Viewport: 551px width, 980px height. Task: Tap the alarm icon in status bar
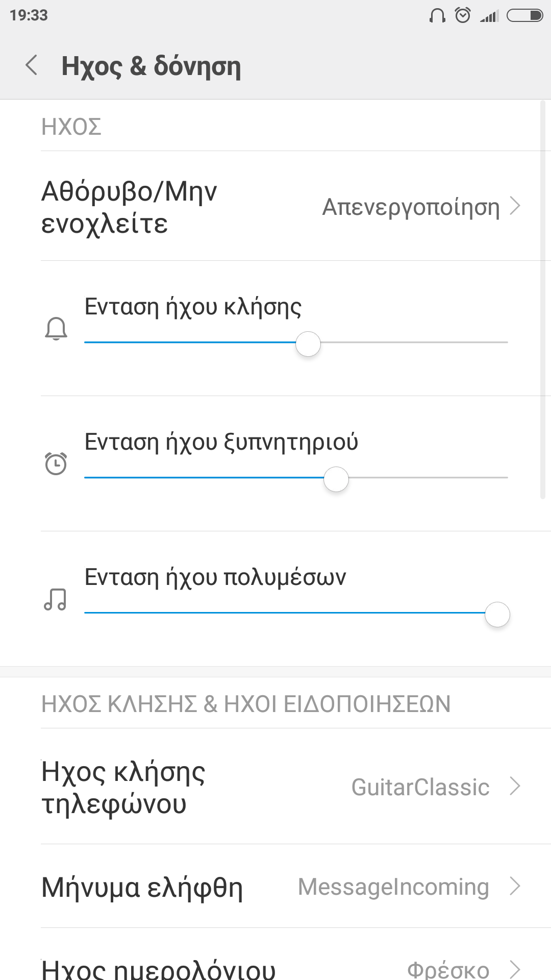coord(463,15)
